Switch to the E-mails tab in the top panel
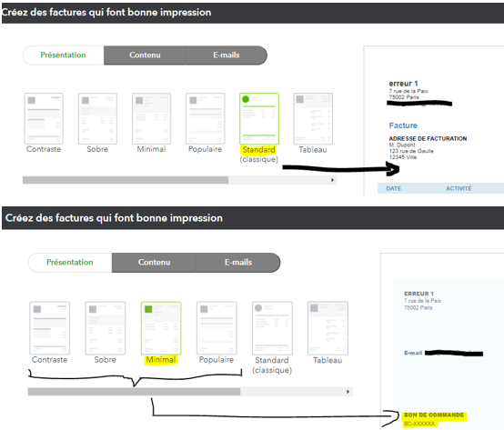Viewport: 504px width, 430px height. click(227, 55)
